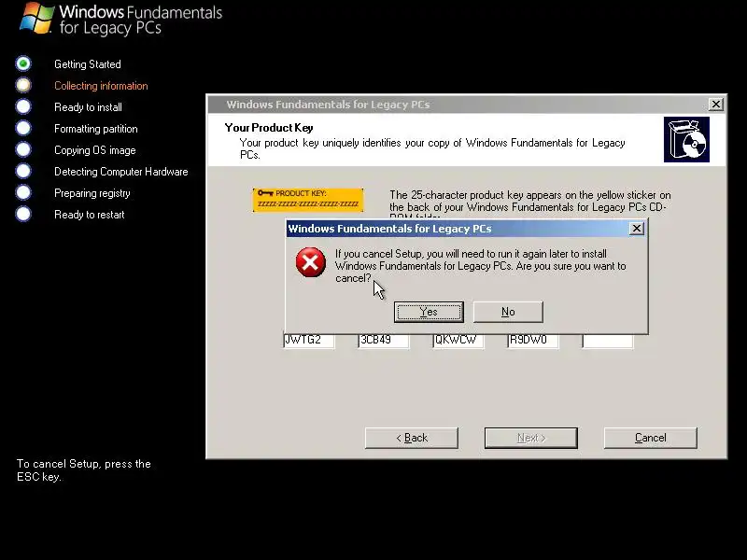Click the Preparing registry step indicator
Viewport: 747px width, 560px height.
[x=23, y=192]
